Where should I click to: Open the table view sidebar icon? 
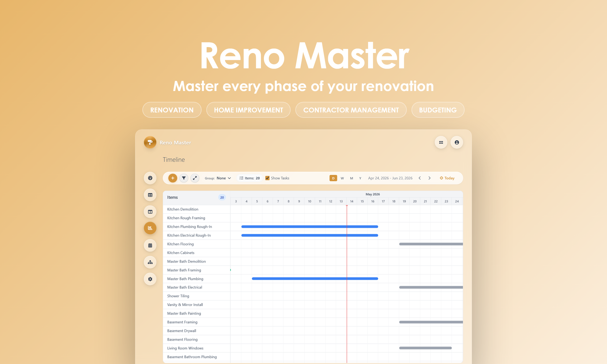[x=150, y=195]
